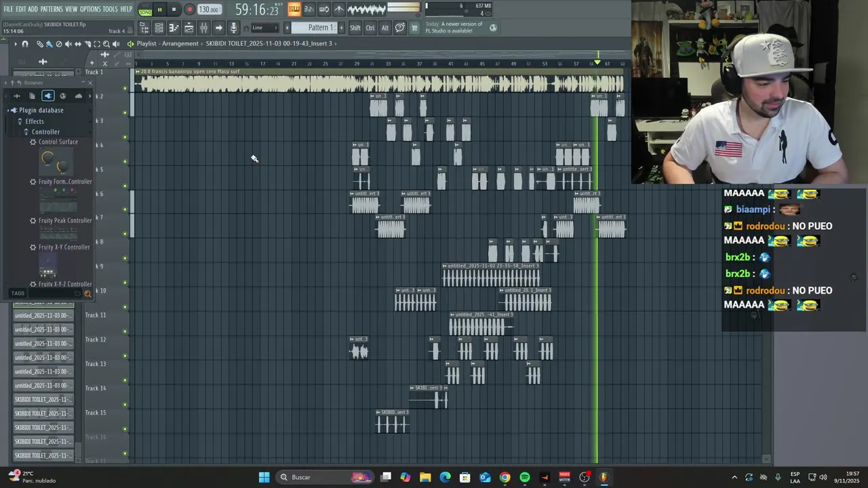The height and width of the screenshot is (488, 868).
Task: Open the VIEW menu
Action: point(71,9)
